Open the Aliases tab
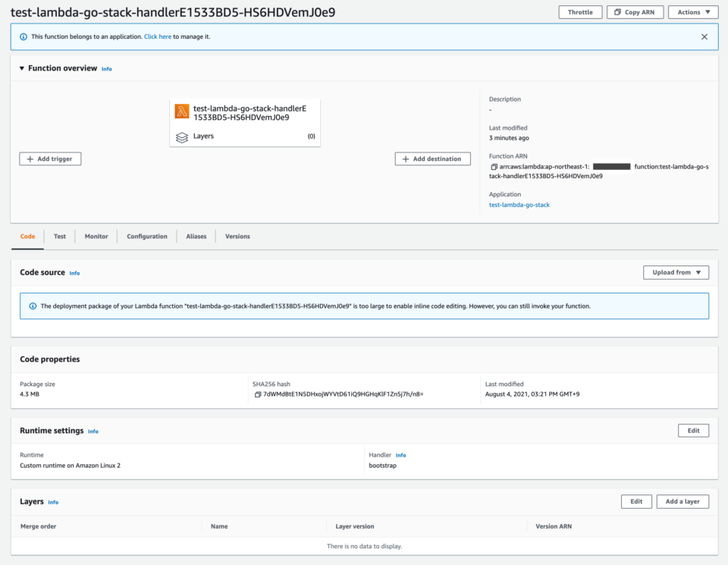 [196, 236]
